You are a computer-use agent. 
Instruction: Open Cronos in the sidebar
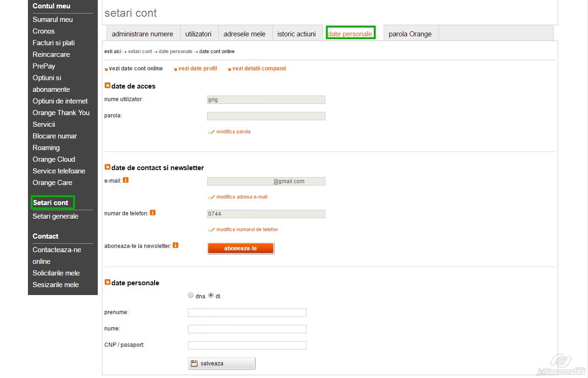tap(44, 31)
